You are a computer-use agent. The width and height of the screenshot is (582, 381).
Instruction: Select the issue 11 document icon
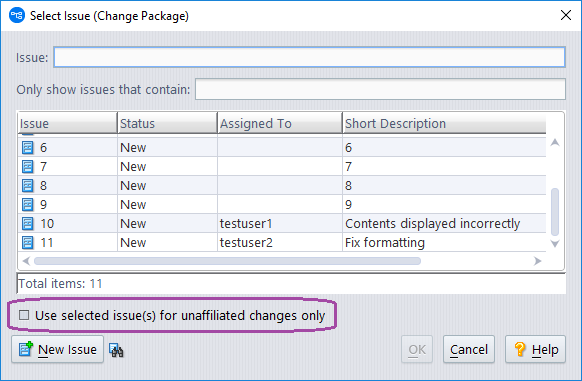click(x=27, y=242)
